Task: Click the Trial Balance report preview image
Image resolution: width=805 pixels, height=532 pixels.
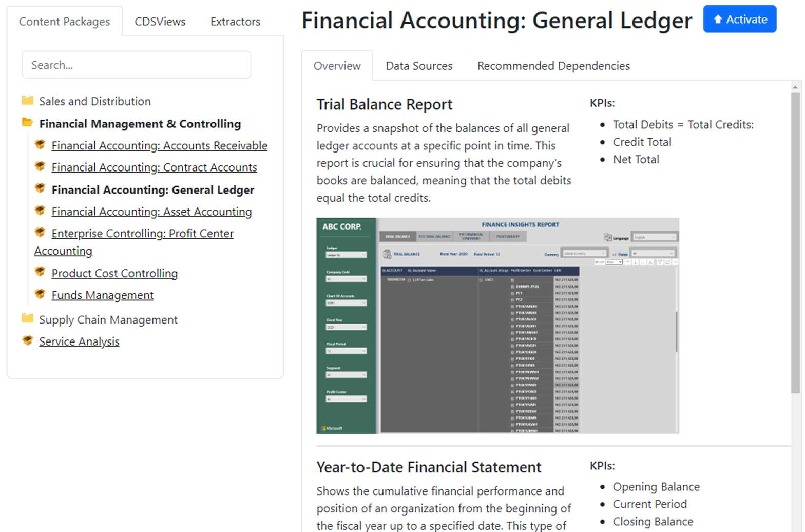Action: [497, 326]
